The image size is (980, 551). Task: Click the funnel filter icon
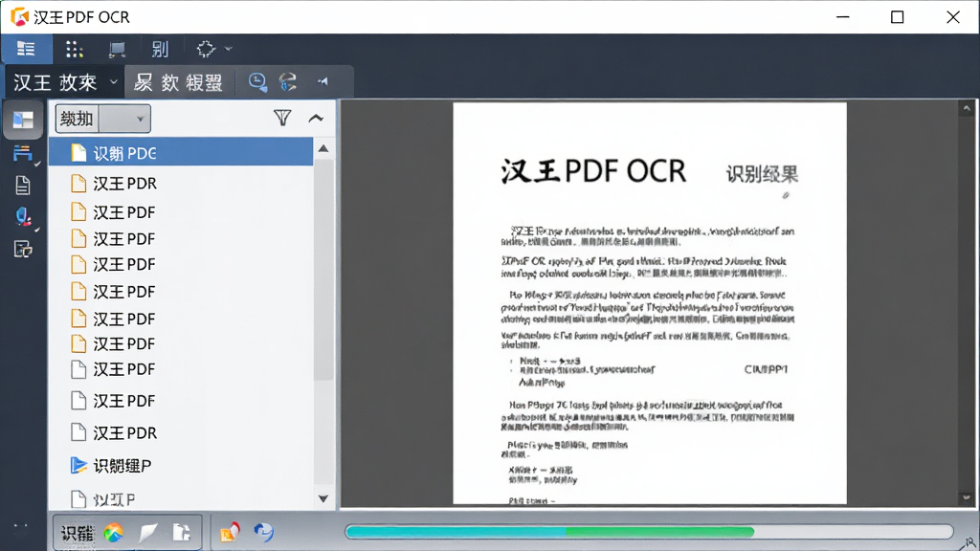(x=282, y=118)
